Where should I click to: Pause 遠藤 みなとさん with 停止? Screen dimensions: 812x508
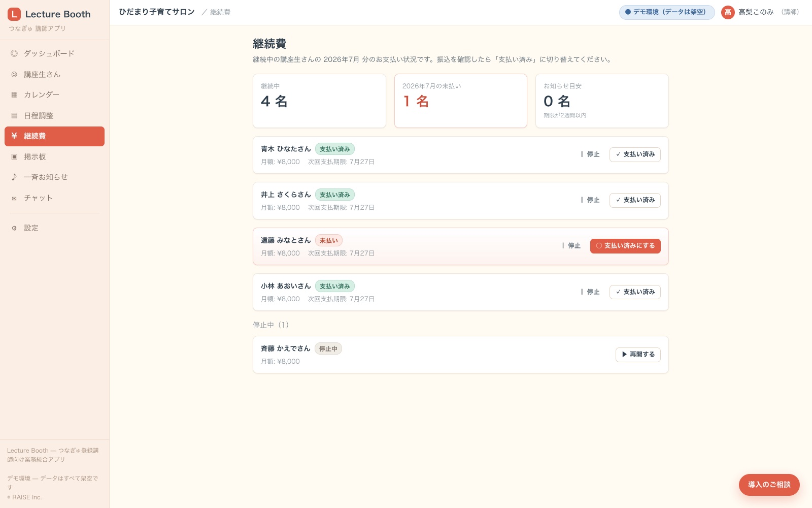570,246
